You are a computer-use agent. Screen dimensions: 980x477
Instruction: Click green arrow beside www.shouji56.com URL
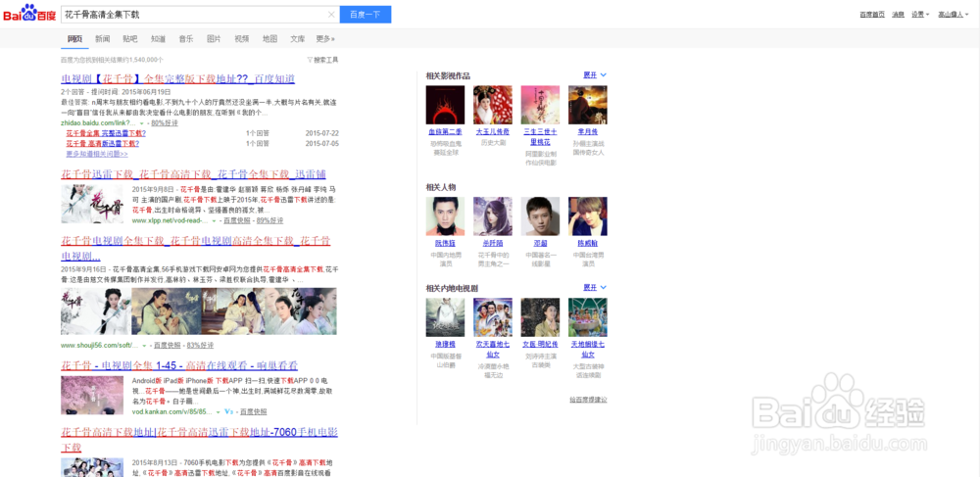144,346
